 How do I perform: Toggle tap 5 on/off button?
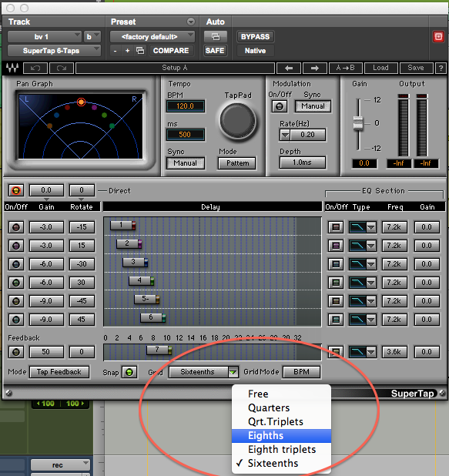16,301
